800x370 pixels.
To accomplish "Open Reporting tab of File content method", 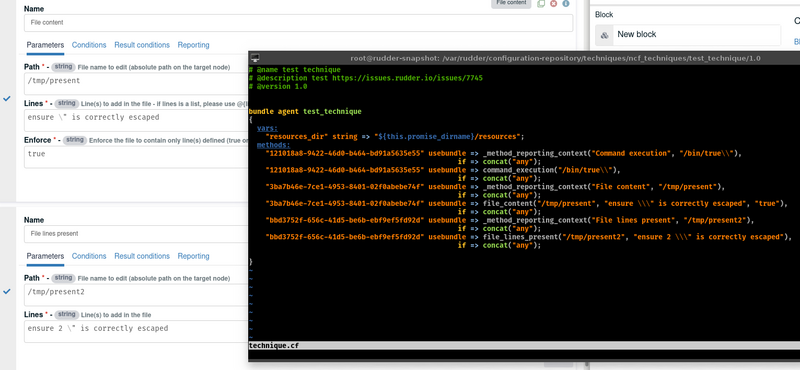I will pyautogui.click(x=193, y=45).
